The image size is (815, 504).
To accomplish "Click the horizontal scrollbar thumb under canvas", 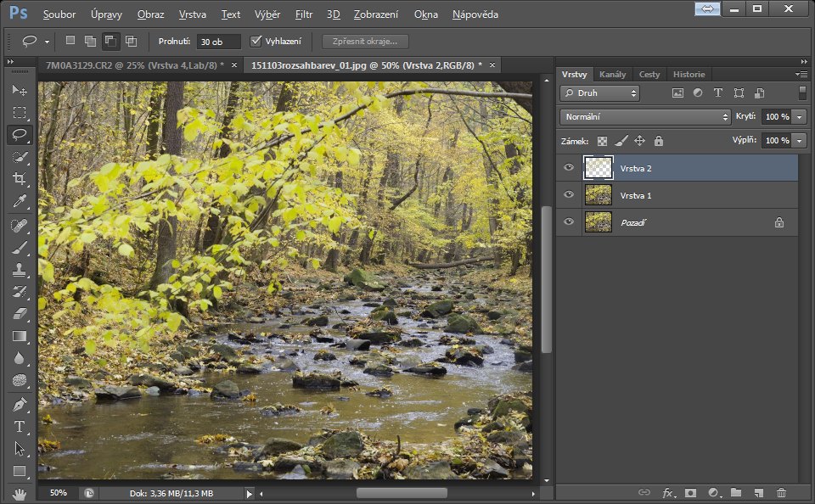I will [401, 493].
